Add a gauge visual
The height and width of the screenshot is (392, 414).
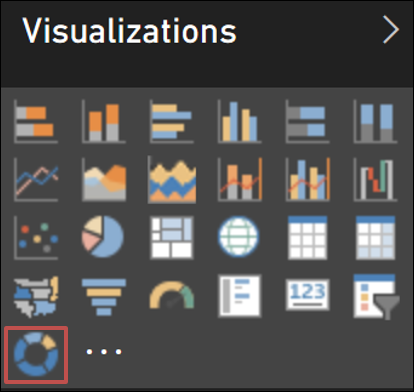pos(172,295)
